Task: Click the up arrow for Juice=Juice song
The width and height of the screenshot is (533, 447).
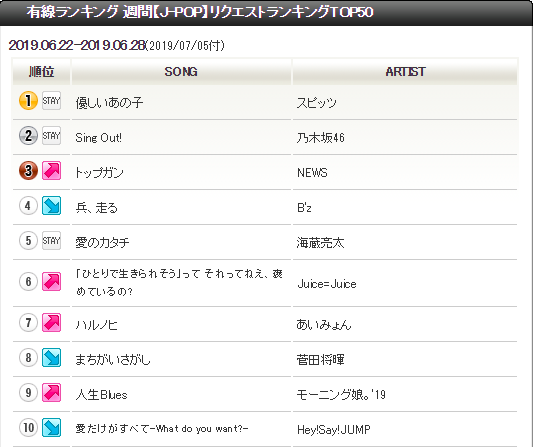Action: pos(51,281)
